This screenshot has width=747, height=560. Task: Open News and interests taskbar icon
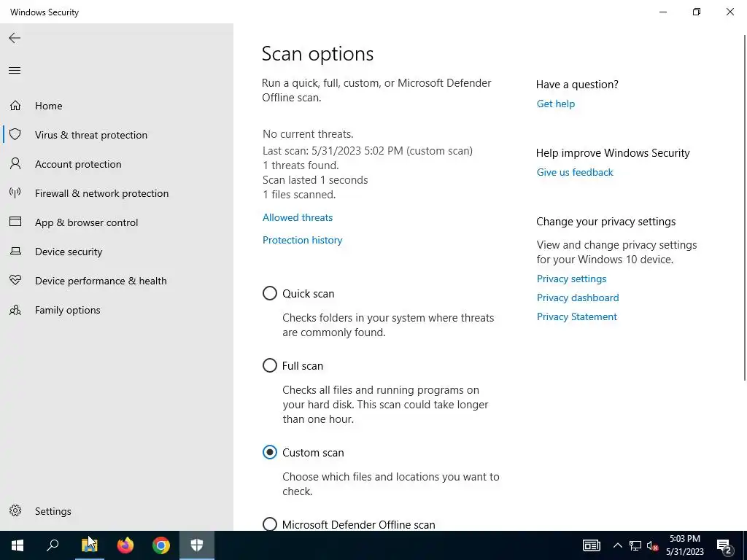point(591,545)
